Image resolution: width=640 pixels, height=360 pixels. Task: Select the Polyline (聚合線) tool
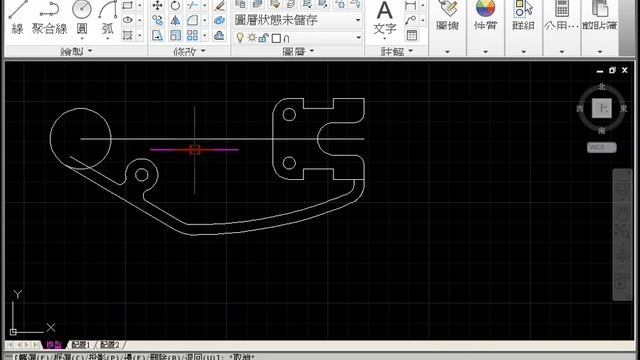(x=49, y=18)
